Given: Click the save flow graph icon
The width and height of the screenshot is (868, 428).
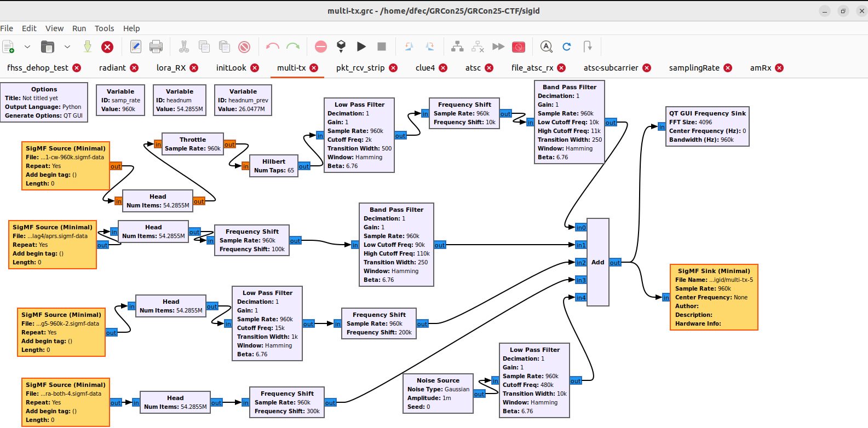Looking at the screenshot, I should pos(87,47).
